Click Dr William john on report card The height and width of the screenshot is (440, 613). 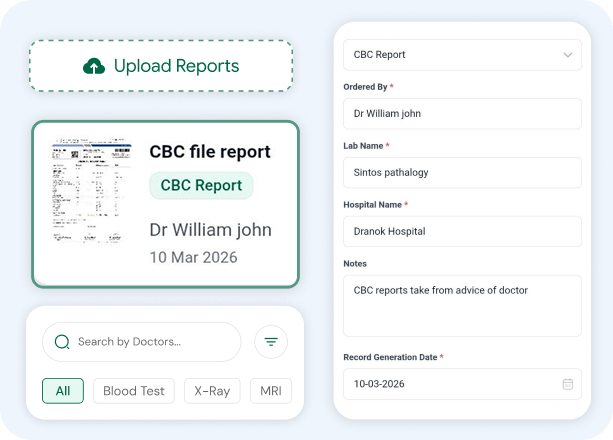[210, 230]
